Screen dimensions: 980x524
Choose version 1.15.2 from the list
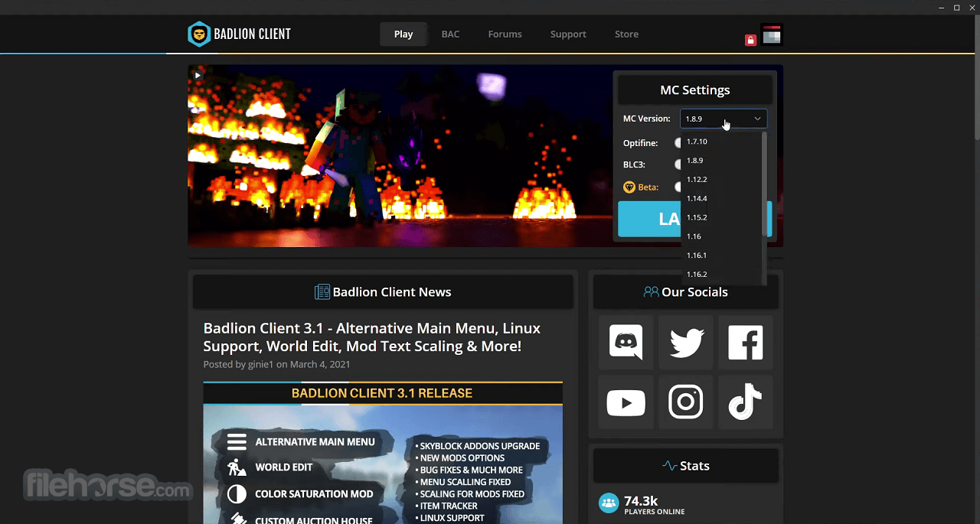point(722,217)
